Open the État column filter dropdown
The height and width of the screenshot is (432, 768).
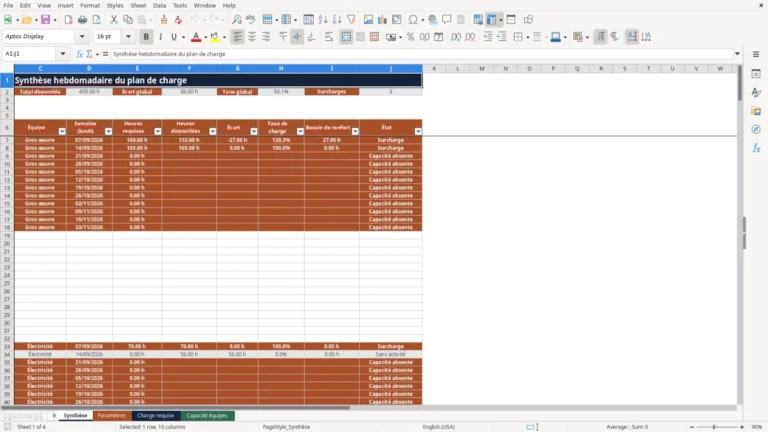(418, 131)
